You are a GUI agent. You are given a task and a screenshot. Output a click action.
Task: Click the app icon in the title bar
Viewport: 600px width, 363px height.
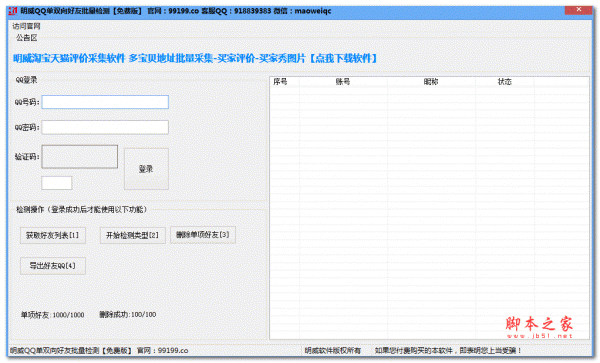click(x=13, y=11)
